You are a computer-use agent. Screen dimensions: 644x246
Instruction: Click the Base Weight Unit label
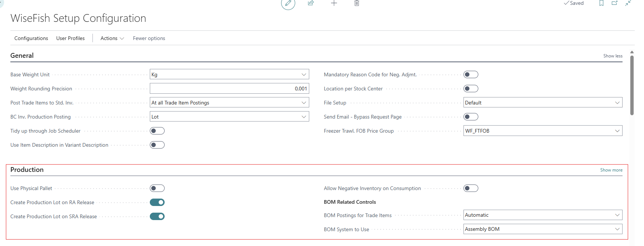pyautogui.click(x=30, y=74)
